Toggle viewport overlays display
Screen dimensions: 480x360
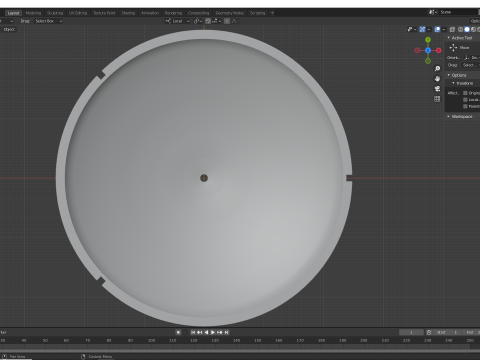(437, 29)
